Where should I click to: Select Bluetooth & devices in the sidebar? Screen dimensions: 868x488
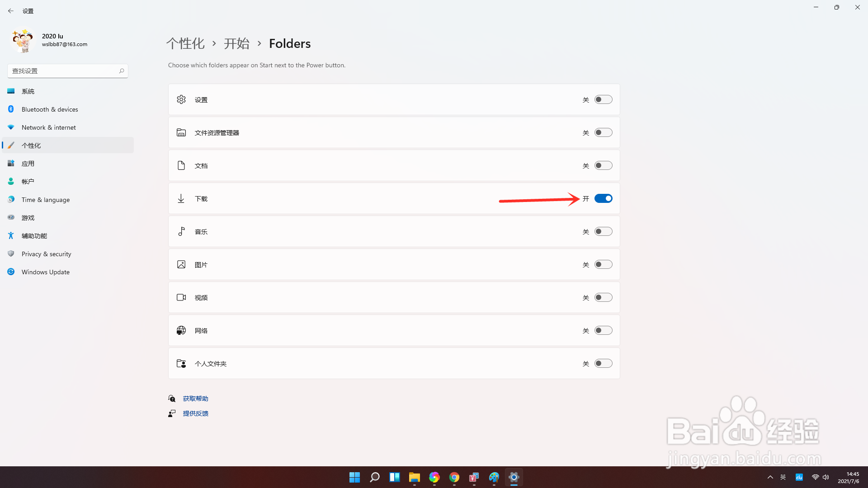click(x=50, y=109)
